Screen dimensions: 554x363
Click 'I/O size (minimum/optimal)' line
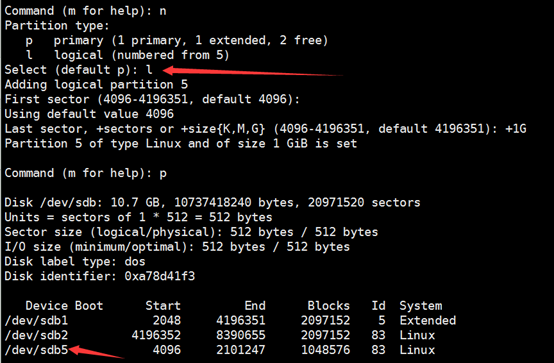(x=177, y=247)
